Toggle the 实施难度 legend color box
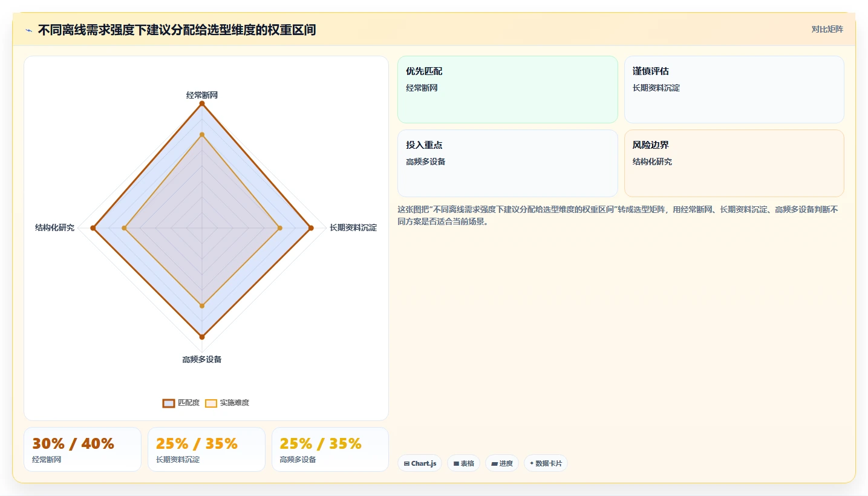The height and width of the screenshot is (496, 868). [x=211, y=403]
